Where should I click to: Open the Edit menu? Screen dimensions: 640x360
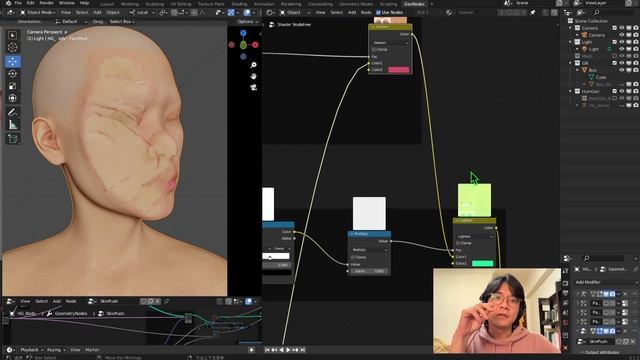click(x=30, y=3)
